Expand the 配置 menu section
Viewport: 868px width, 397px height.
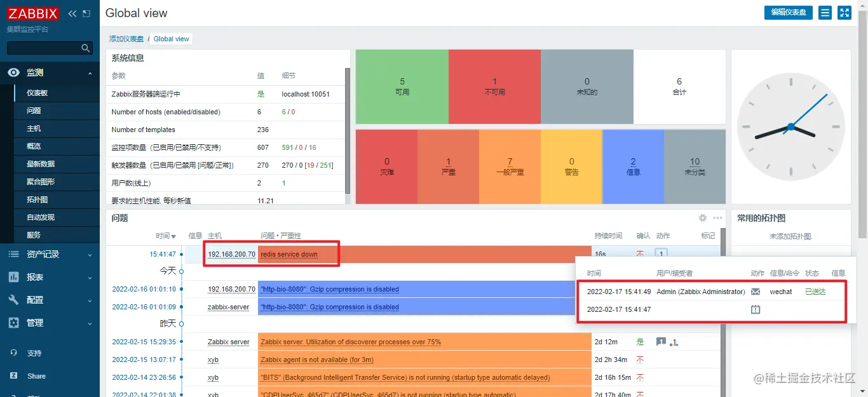point(50,300)
